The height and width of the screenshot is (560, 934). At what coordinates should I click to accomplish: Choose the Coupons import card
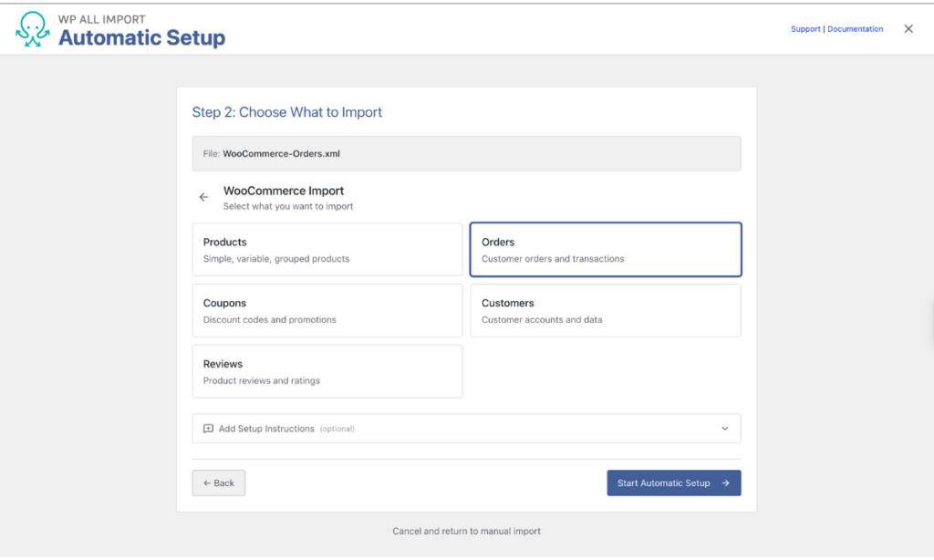pos(327,310)
